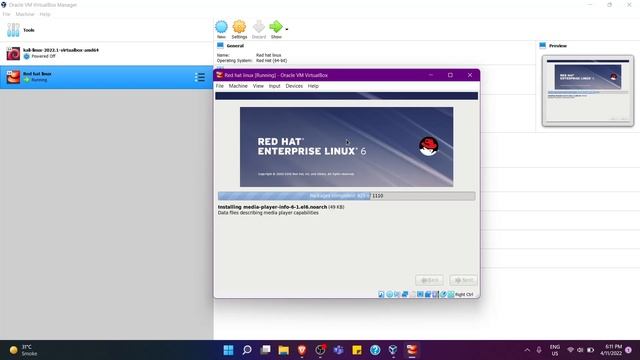Open File Explorer from taskbar
Screen dimensions: 640x360
coord(284,350)
